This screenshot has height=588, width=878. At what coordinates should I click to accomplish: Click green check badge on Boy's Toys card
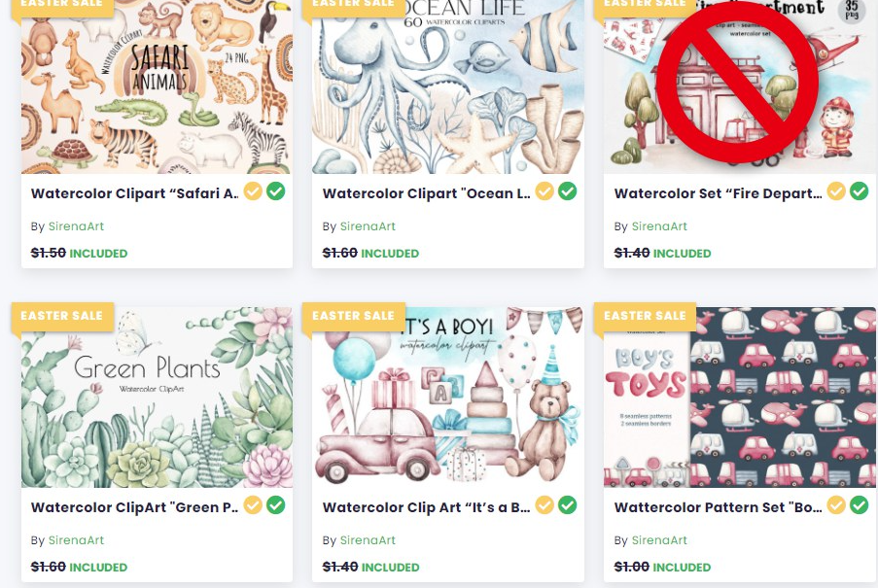point(859,505)
